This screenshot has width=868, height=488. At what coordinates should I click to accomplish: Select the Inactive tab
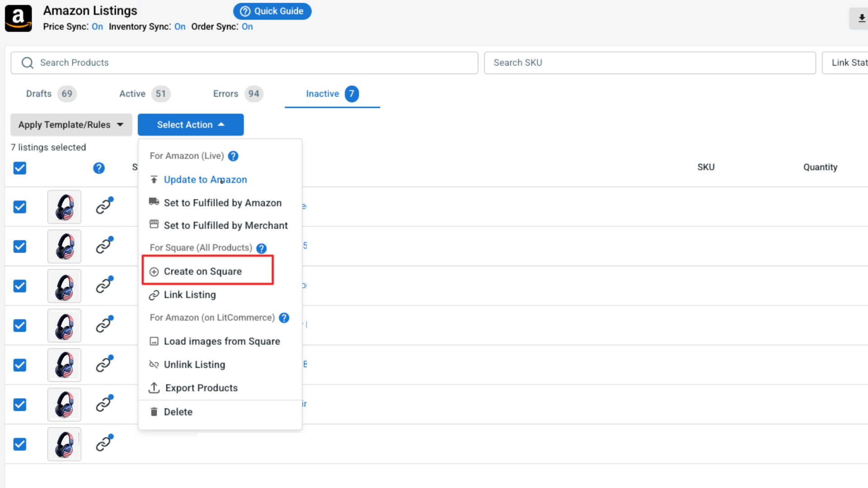click(x=332, y=94)
